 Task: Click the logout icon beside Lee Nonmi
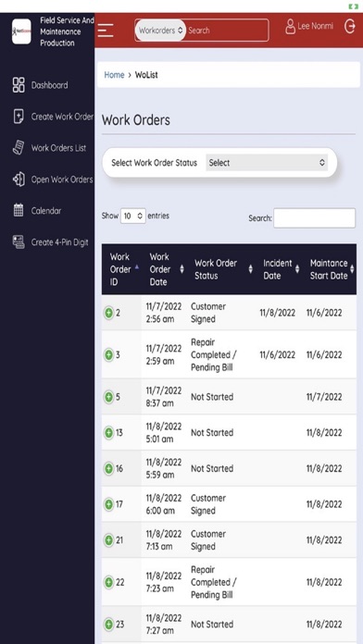349,26
